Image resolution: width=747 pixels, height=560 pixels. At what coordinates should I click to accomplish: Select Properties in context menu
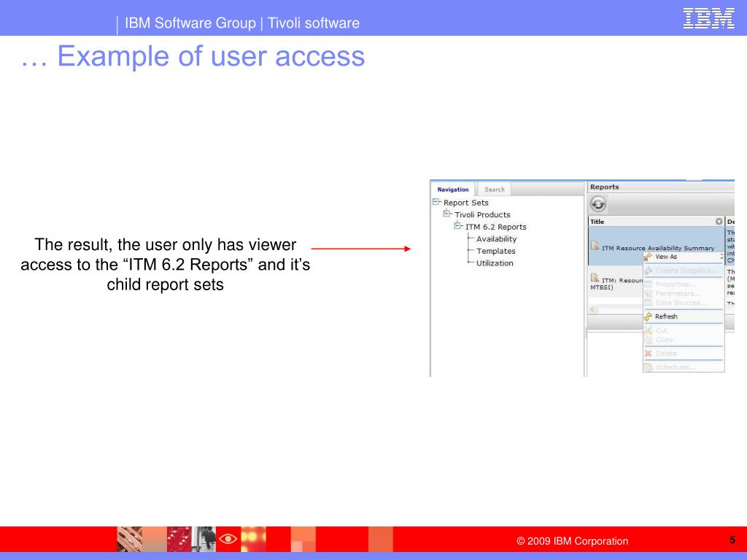click(684, 284)
